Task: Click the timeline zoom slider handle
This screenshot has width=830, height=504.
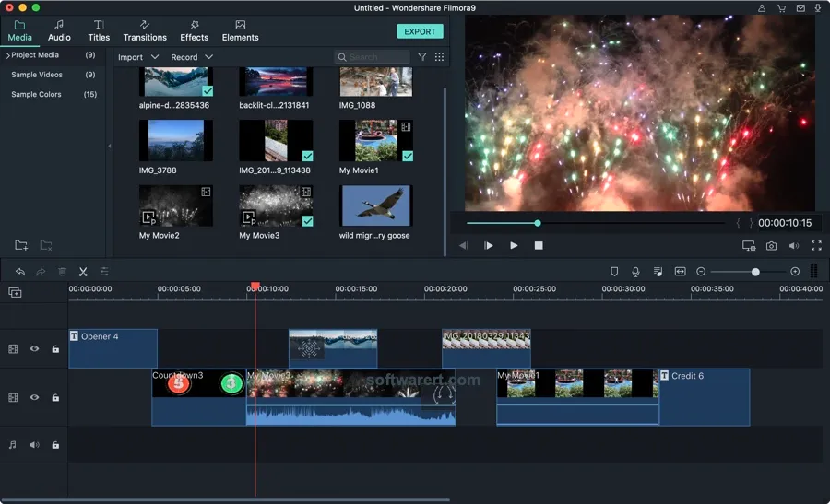Action: 755,271
